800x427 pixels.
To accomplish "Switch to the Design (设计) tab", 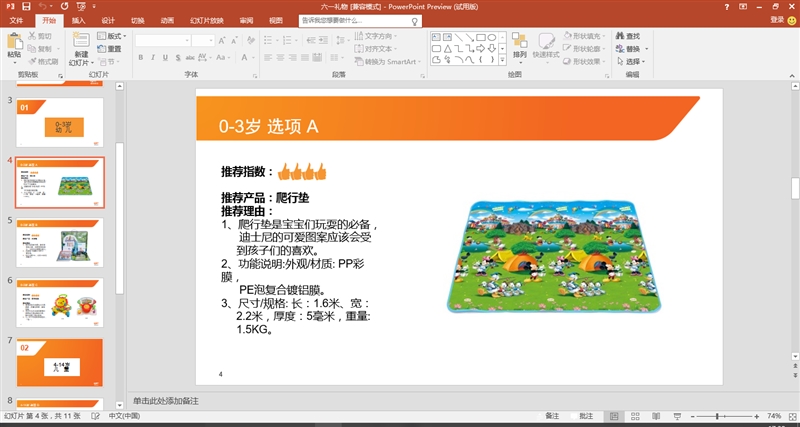I will 108,21.
